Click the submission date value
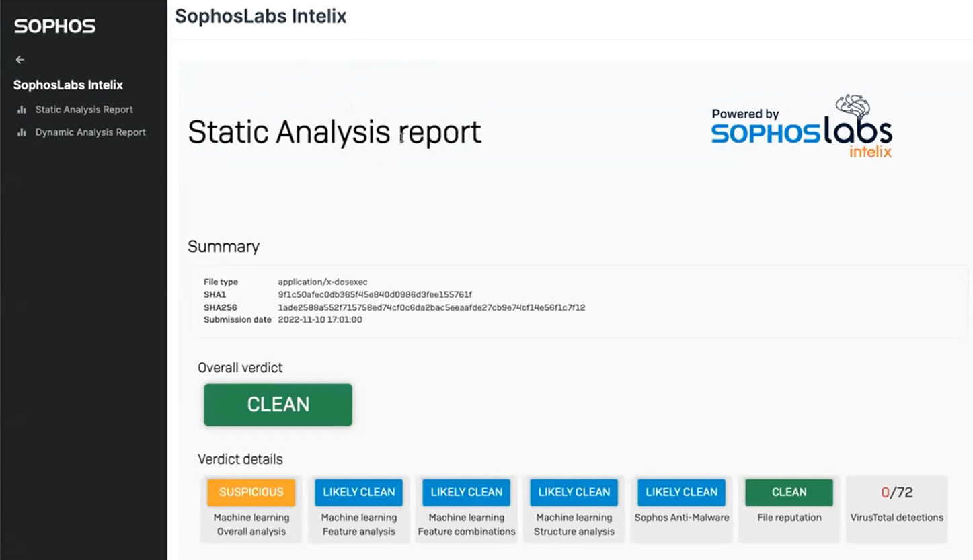973x560 pixels. (320, 320)
